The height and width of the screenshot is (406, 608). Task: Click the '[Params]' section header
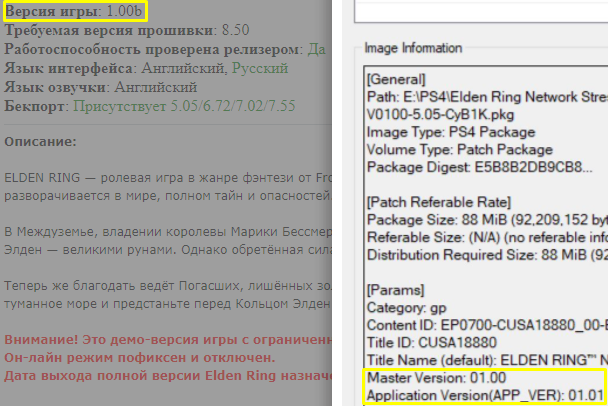(x=396, y=290)
